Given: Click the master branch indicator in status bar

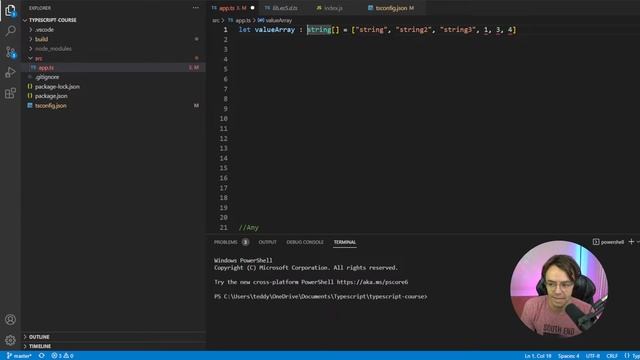Looking at the screenshot, I should pyautogui.click(x=19, y=356).
